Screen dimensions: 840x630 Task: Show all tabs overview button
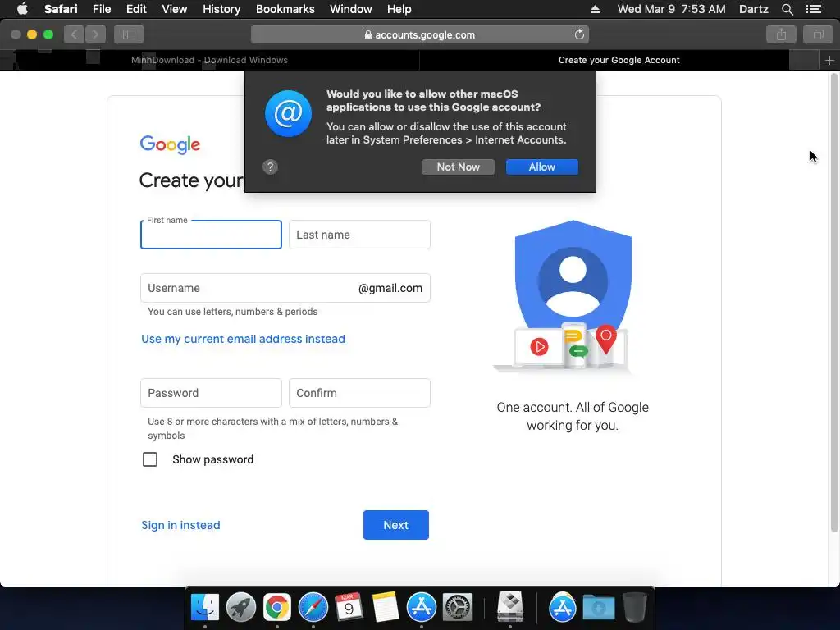pyautogui.click(x=818, y=34)
